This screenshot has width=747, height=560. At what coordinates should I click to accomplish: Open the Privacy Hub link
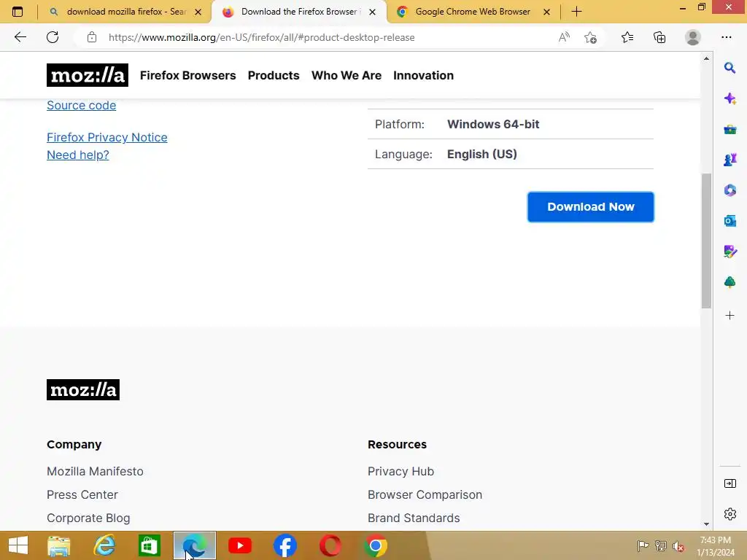click(x=400, y=472)
